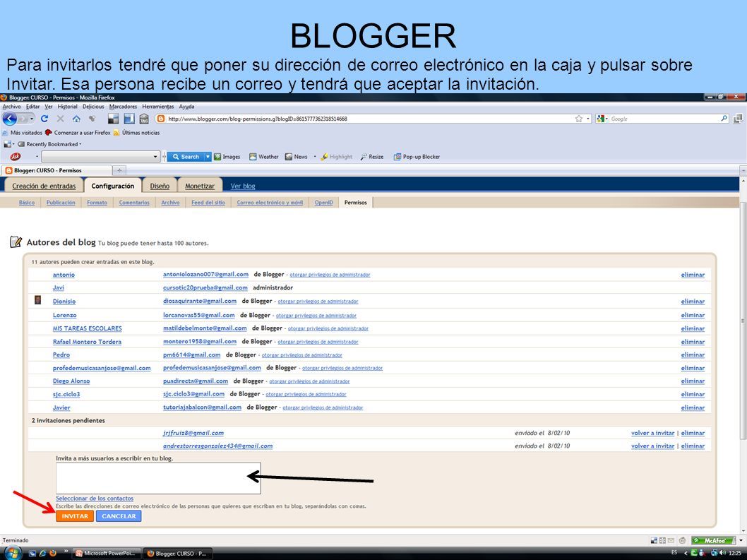This screenshot has height=560, width=747.
Task: Expand the Ask logo options arrow
Action: pyautogui.click(x=37, y=156)
